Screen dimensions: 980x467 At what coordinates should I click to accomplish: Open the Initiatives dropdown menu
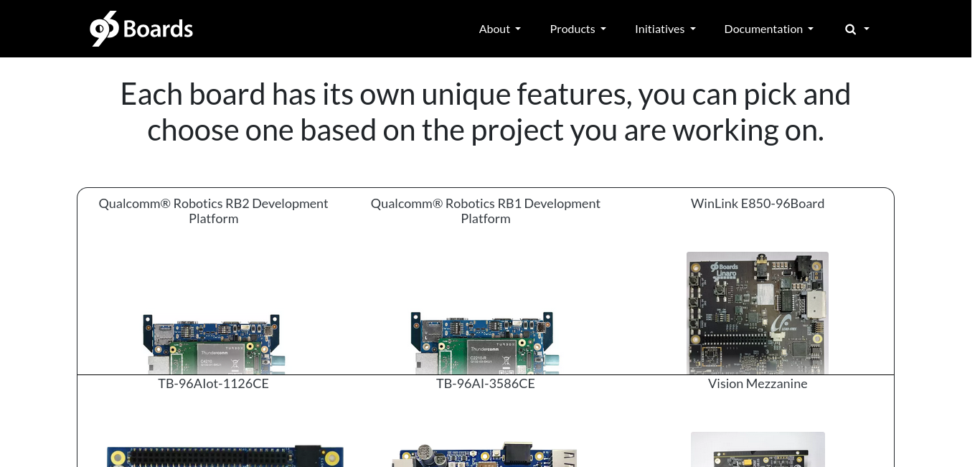665,29
